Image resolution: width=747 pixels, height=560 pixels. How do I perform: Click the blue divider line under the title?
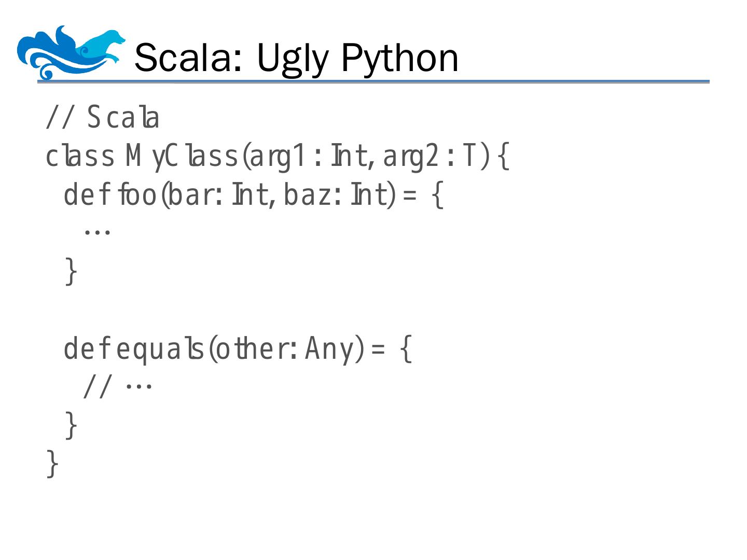click(374, 82)
